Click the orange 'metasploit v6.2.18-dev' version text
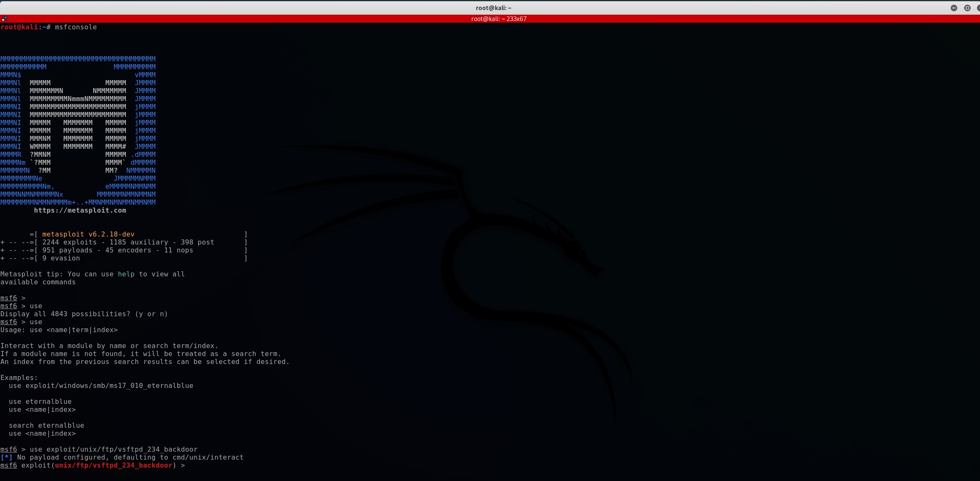 [88, 234]
